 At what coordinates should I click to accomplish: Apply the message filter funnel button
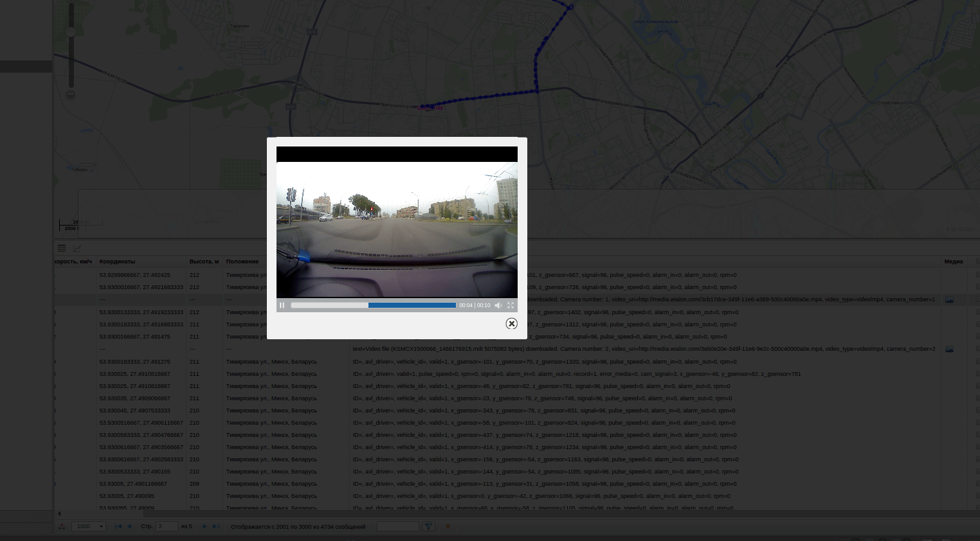428,526
